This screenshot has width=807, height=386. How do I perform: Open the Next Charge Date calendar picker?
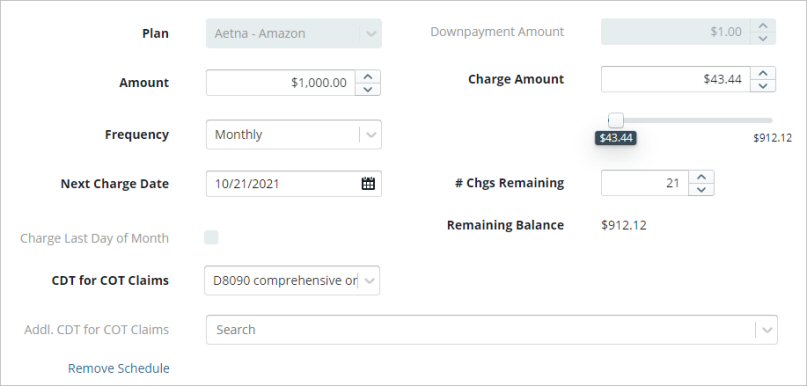click(x=368, y=184)
